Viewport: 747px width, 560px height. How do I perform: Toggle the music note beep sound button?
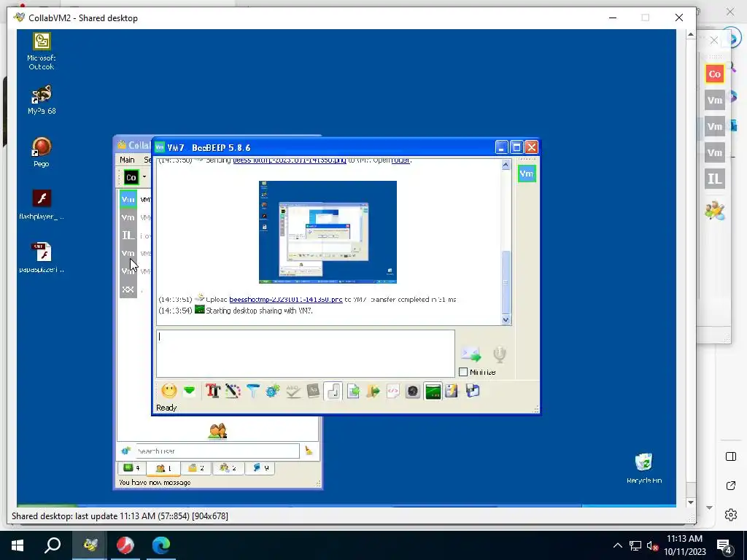[333, 391]
